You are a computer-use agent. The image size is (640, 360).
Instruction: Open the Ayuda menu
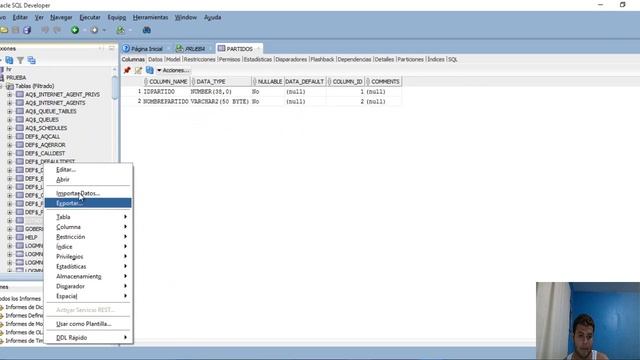pyautogui.click(x=213, y=17)
